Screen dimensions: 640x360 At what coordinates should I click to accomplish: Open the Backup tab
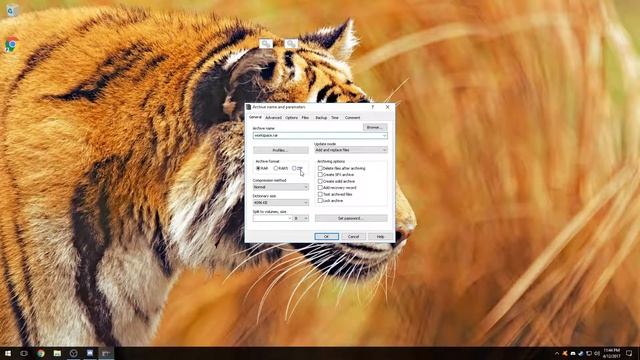pos(321,118)
